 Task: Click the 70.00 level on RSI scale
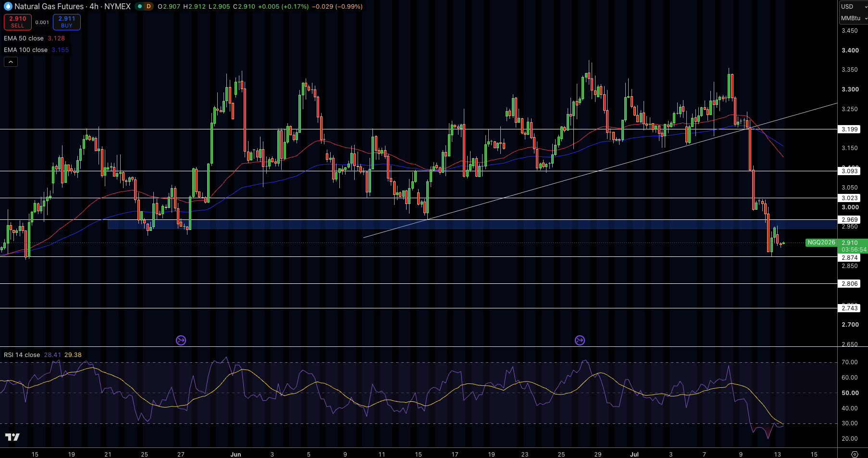[850, 362]
